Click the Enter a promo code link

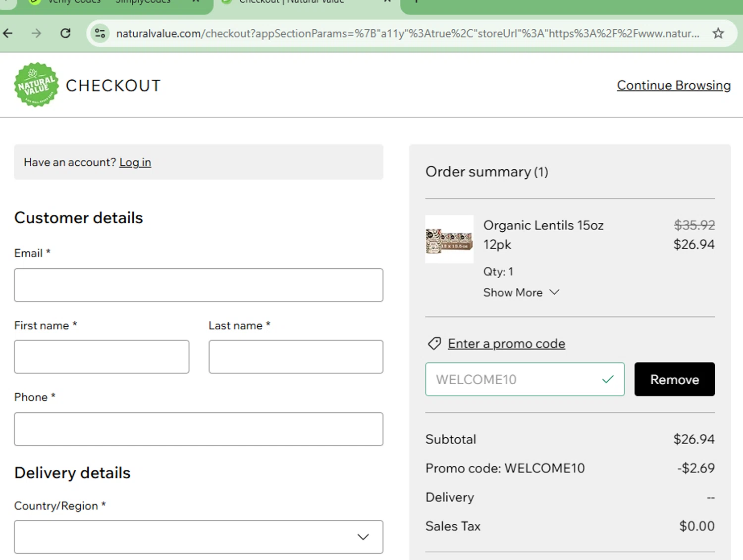(x=506, y=344)
